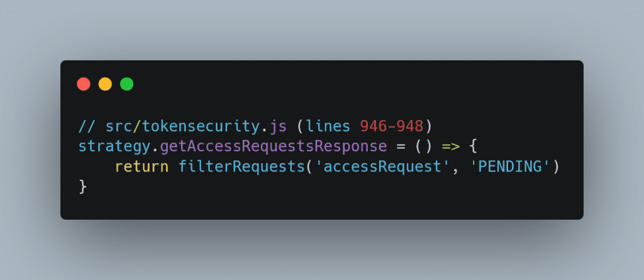The width and height of the screenshot is (644, 280).
Task: Click the '//' comment slashes
Action: (87, 126)
